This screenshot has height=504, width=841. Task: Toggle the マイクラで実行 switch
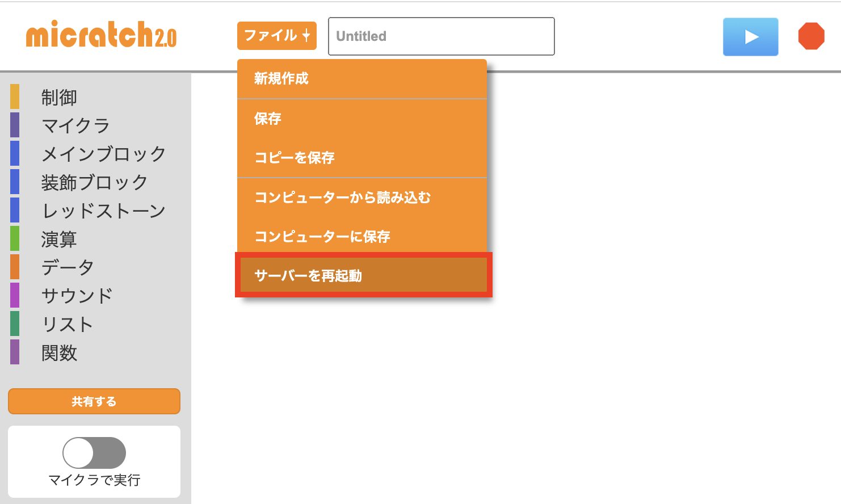[94, 453]
